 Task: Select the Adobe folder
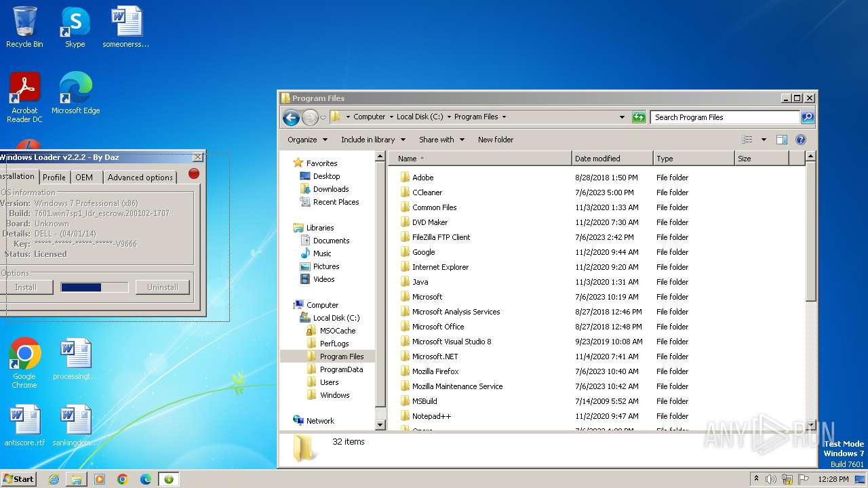pos(422,178)
